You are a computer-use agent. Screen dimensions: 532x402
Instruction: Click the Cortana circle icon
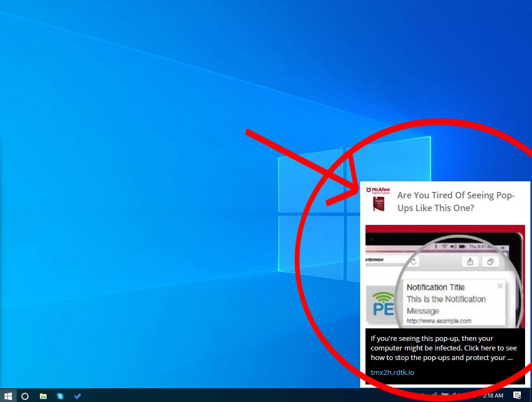[x=24, y=396]
